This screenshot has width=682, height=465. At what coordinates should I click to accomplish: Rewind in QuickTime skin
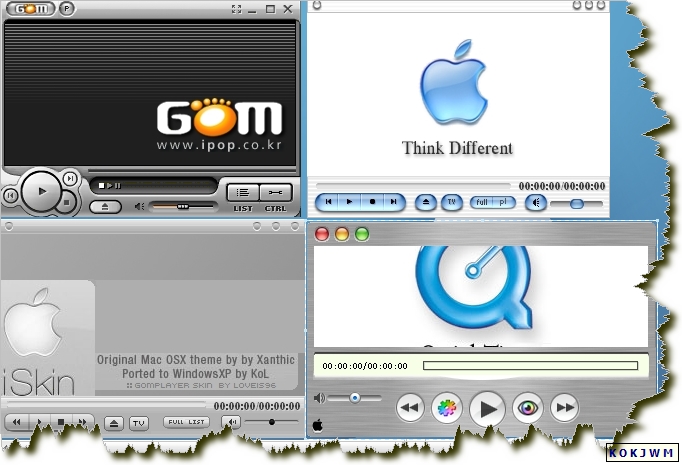(410, 408)
